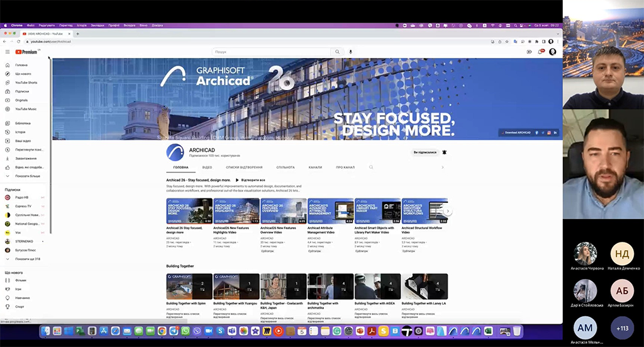The height and width of the screenshot is (347, 644).
Task: Open Archicad Attribute Management Video thumbnail
Action: tap(331, 211)
